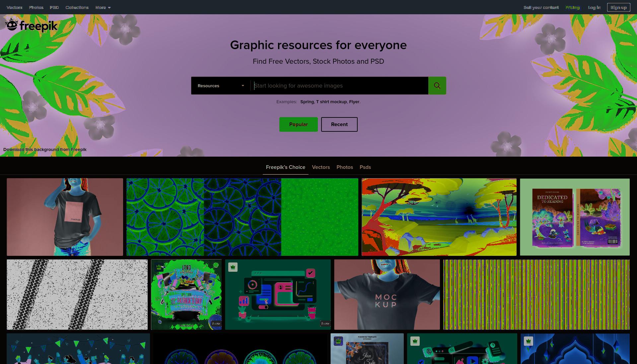The width and height of the screenshot is (637, 364).
Task: Click the green search magnifier button
Action: (x=437, y=86)
